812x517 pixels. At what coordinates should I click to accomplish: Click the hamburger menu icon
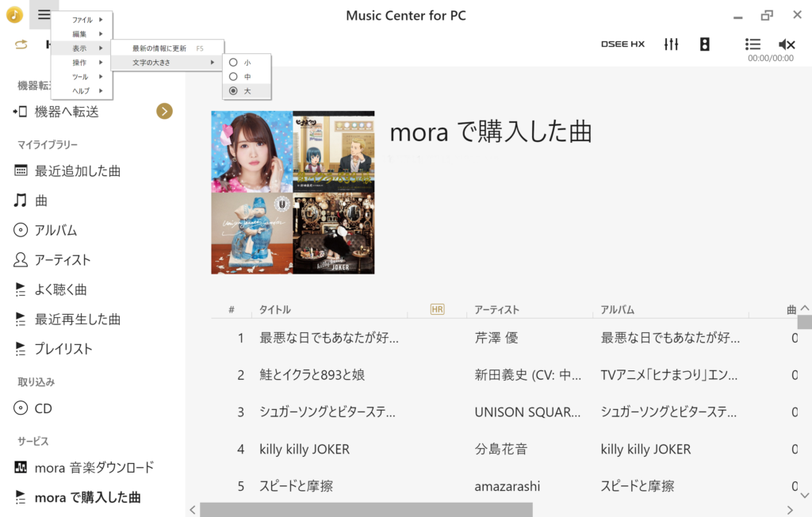pyautogui.click(x=44, y=14)
